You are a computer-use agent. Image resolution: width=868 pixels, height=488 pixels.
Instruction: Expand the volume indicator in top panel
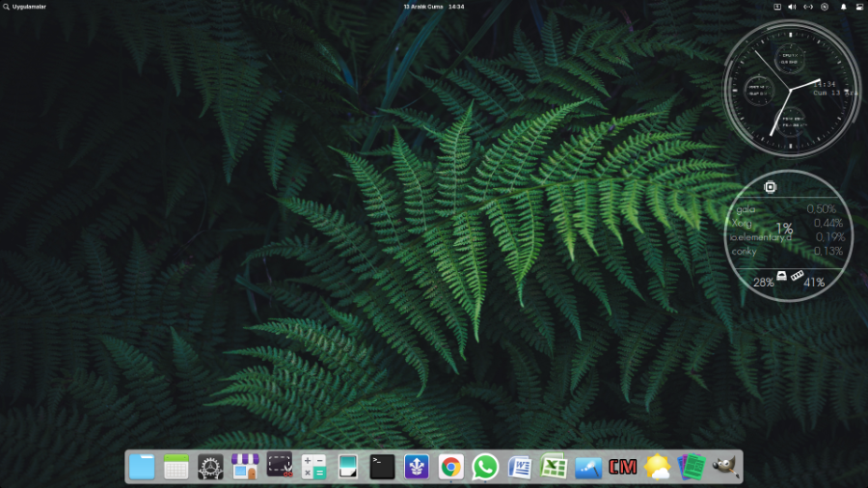[x=792, y=7]
